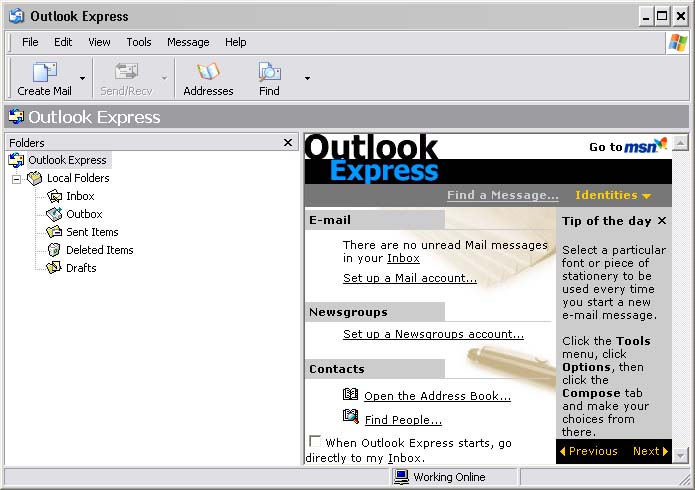
Task: Click the address book icon under Contacts
Action: (x=351, y=394)
